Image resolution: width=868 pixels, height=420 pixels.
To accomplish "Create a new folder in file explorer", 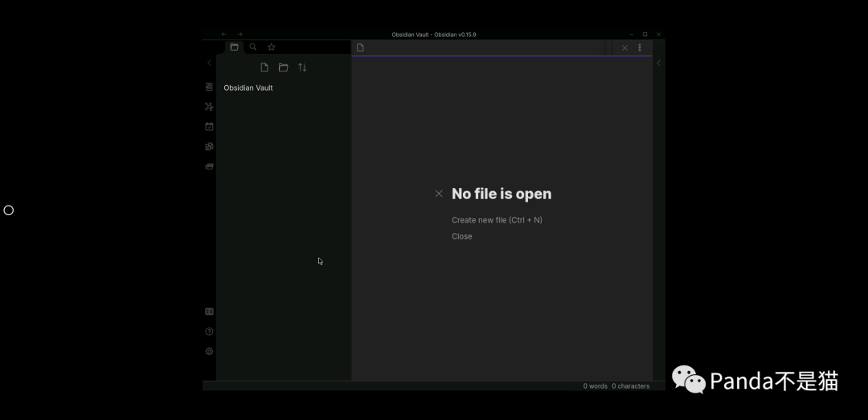I will pos(284,67).
